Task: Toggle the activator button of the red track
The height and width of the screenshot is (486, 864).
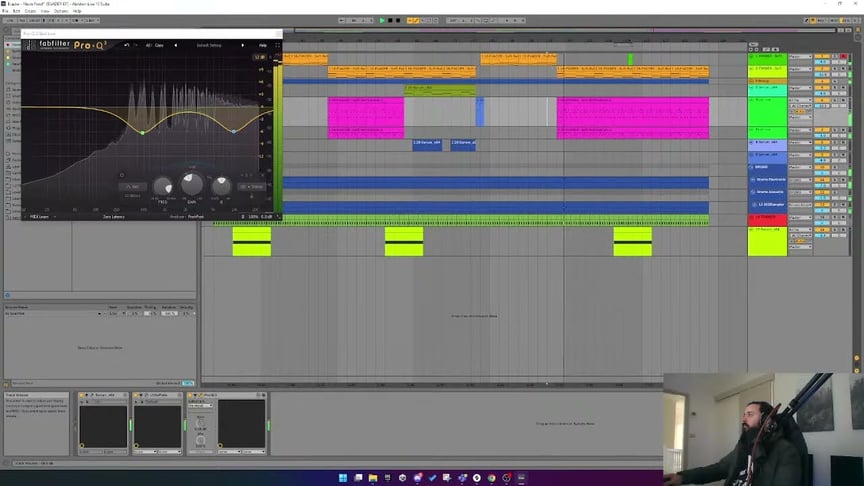Action: click(x=821, y=218)
